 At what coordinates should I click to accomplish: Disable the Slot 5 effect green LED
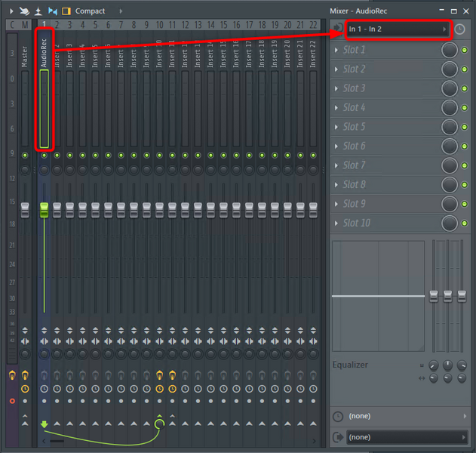point(465,127)
